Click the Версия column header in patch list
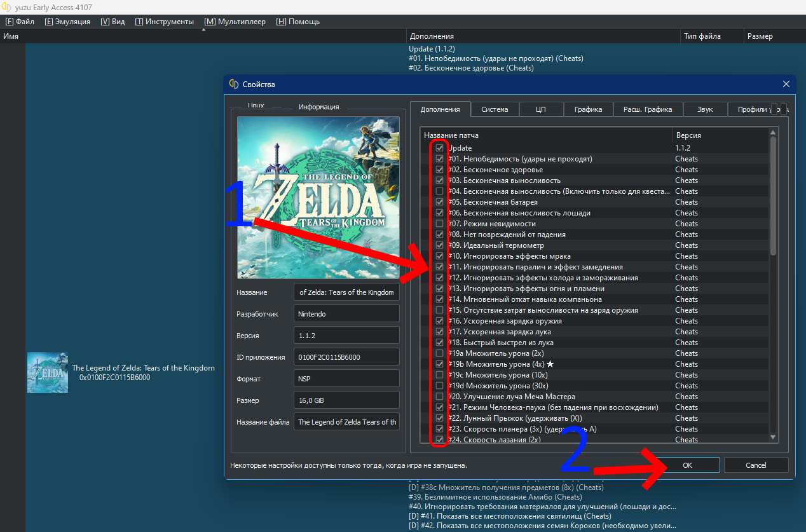Image resolution: width=806 pixels, height=532 pixels. (x=720, y=135)
